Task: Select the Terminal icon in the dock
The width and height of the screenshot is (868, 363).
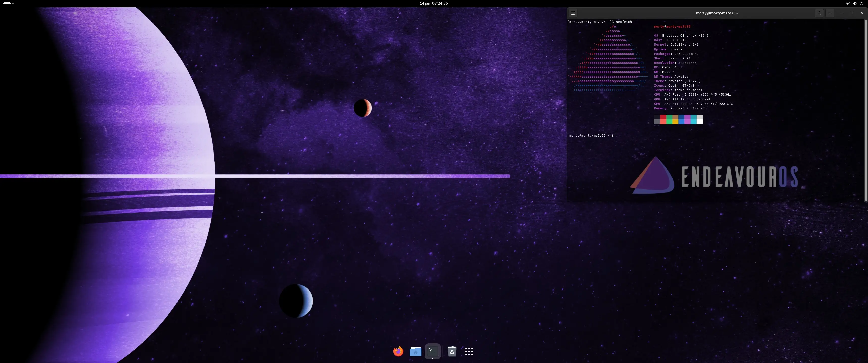Action: coord(433,351)
